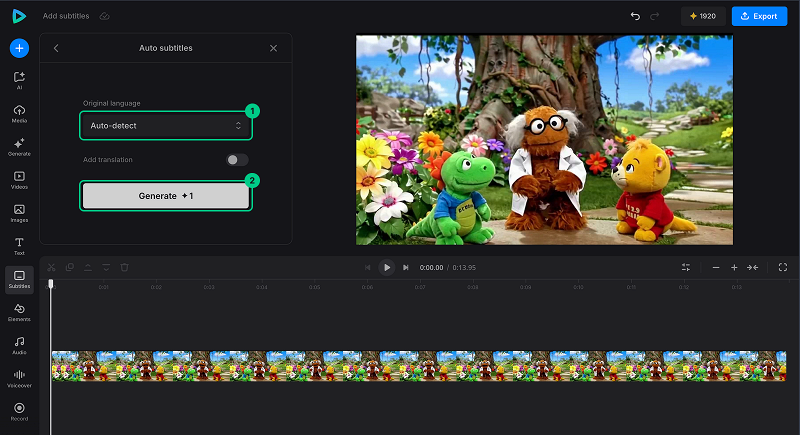Open the Audio sidebar panel
The image size is (800, 435).
tap(19, 346)
